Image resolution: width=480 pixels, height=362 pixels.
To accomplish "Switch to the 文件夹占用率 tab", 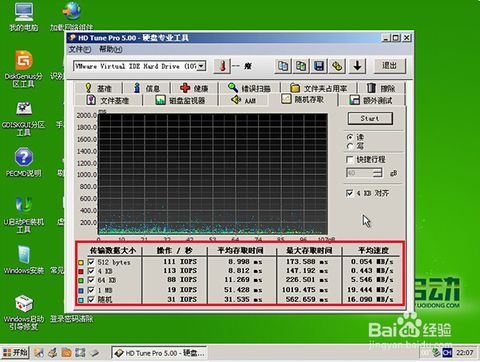I will pyautogui.click(x=318, y=88).
